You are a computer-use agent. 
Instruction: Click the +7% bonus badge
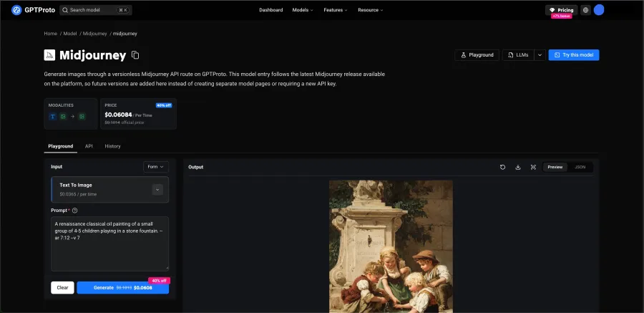562,16
